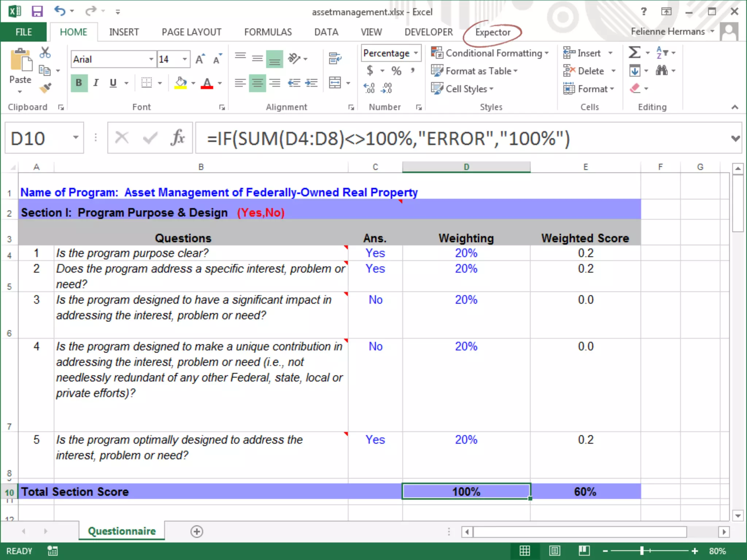Toggle Italic formatting
The width and height of the screenshot is (747, 560).
96,83
